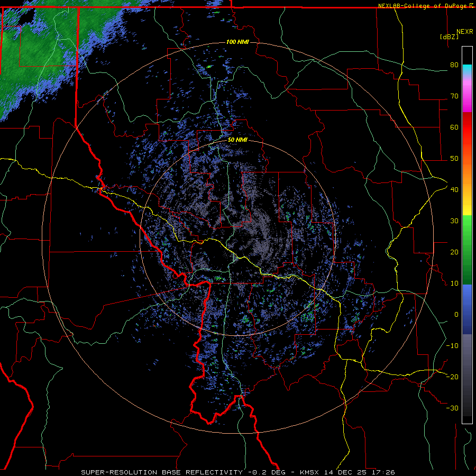The image size is (476, 476).
Task: Click the 20 value on the dBZ scale
Action: (454, 252)
